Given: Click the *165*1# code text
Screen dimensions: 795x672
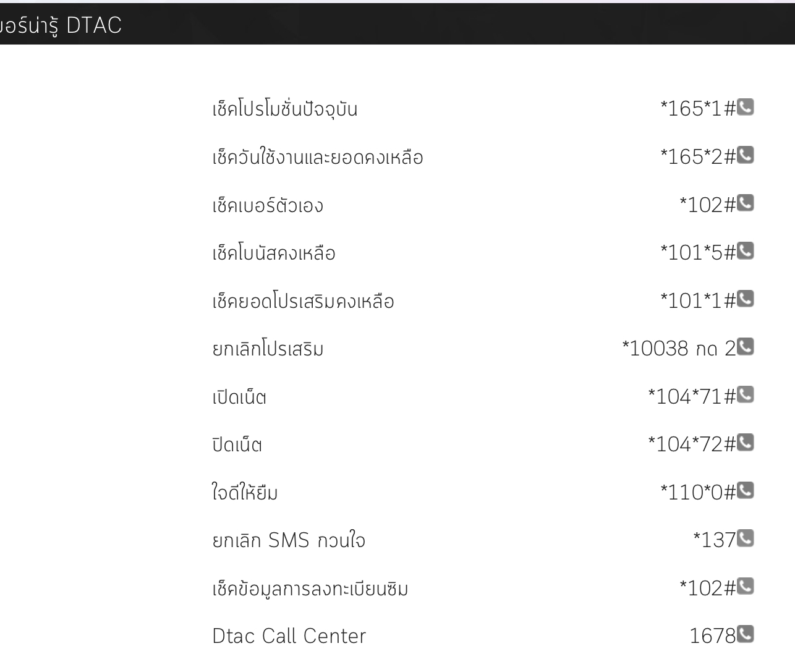Looking at the screenshot, I should (697, 109).
